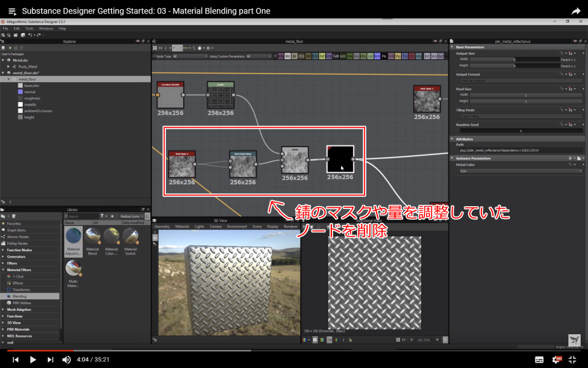Click the favorites star icon in Library search bar
The height and width of the screenshot is (368, 588).
tap(111, 216)
